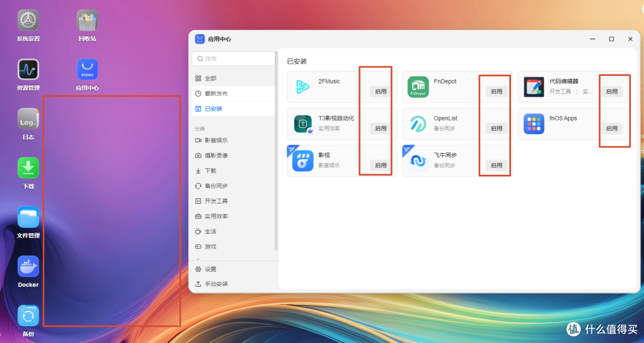The width and height of the screenshot is (644, 343).
Task: Click the 飞牛同步 app icon
Action: point(418,161)
